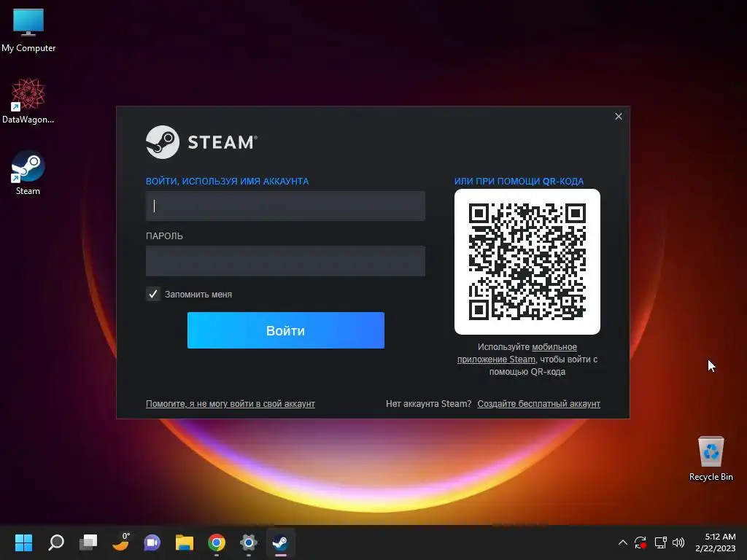
Task: Show hidden tray icons chevron
Action: [622, 542]
